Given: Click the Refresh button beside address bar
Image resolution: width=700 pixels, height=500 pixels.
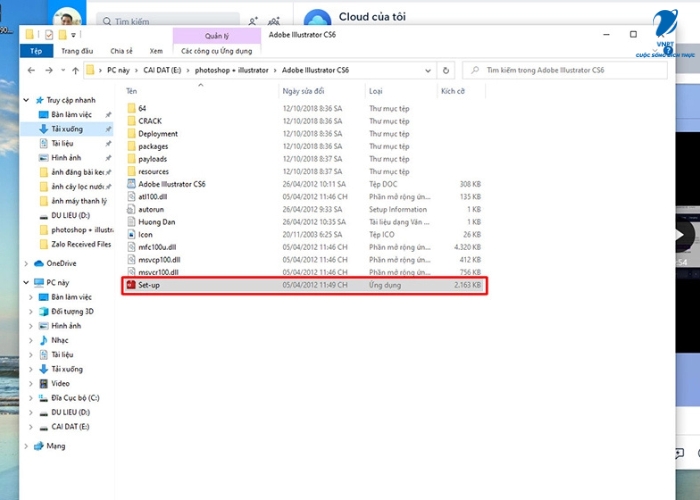Looking at the screenshot, I should 448,70.
